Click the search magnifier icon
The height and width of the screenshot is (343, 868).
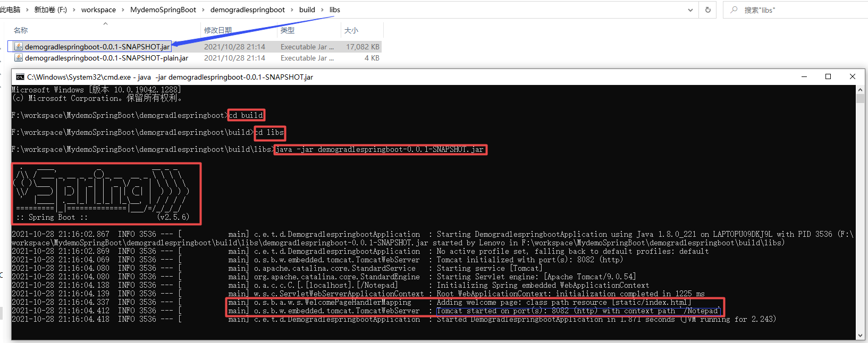734,10
